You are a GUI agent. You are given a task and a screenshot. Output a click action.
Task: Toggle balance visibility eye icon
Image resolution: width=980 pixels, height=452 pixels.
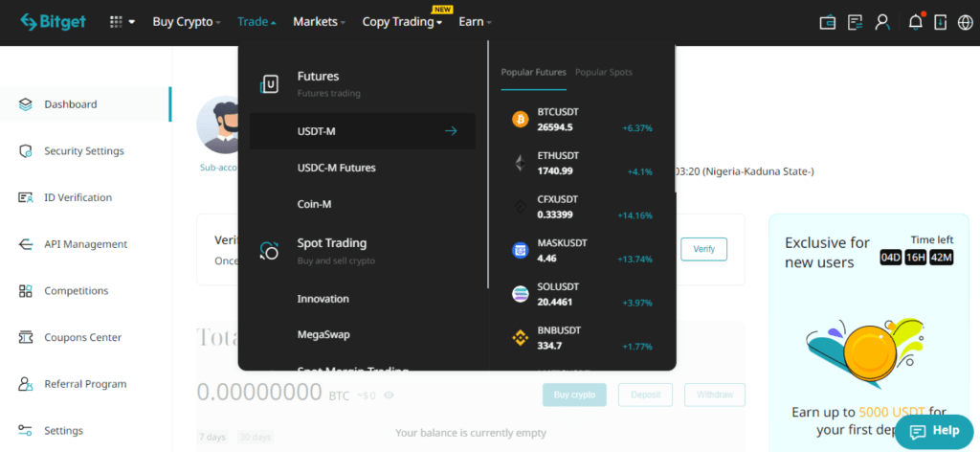[x=389, y=395]
